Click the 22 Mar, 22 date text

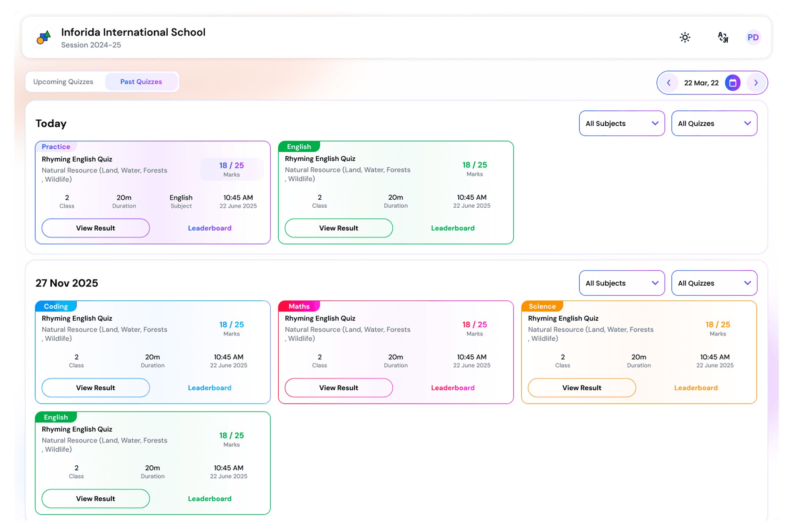(x=701, y=83)
